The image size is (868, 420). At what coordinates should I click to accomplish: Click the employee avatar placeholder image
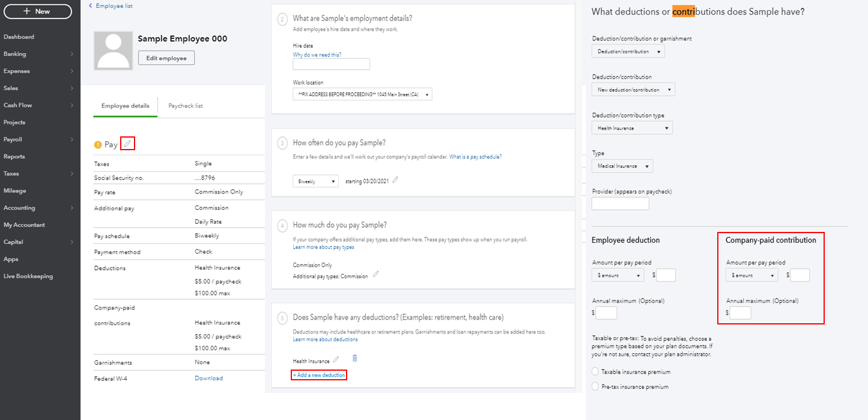click(114, 51)
